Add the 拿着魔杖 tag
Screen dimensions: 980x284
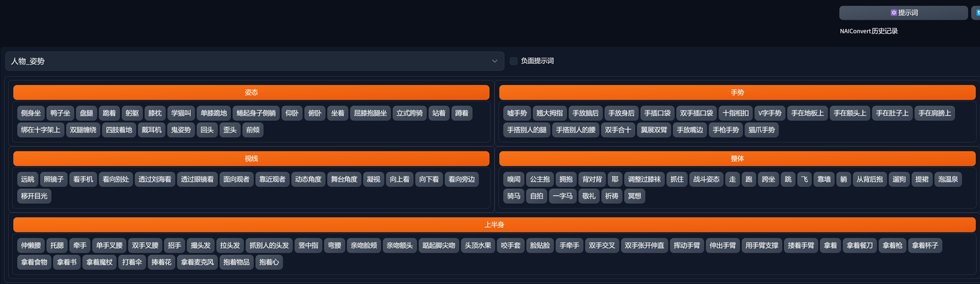coord(99,262)
